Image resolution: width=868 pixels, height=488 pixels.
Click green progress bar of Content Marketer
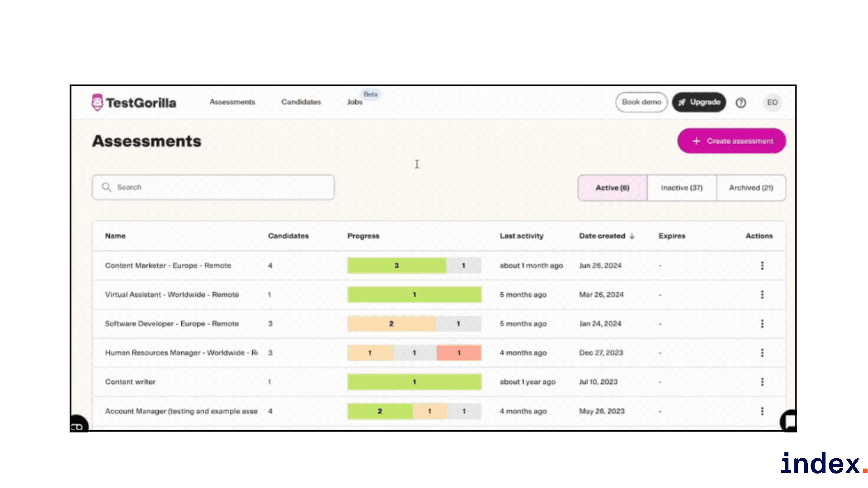pyautogui.click(x=396, y=266)
